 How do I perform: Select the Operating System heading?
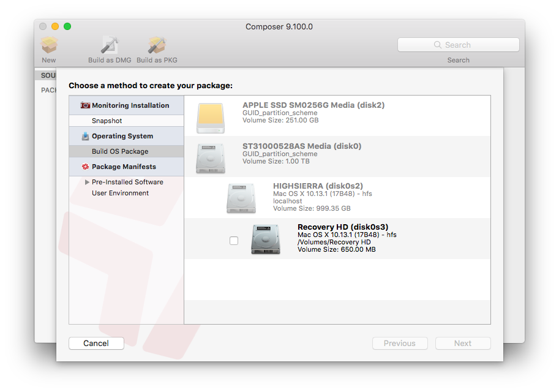point(127,136)
